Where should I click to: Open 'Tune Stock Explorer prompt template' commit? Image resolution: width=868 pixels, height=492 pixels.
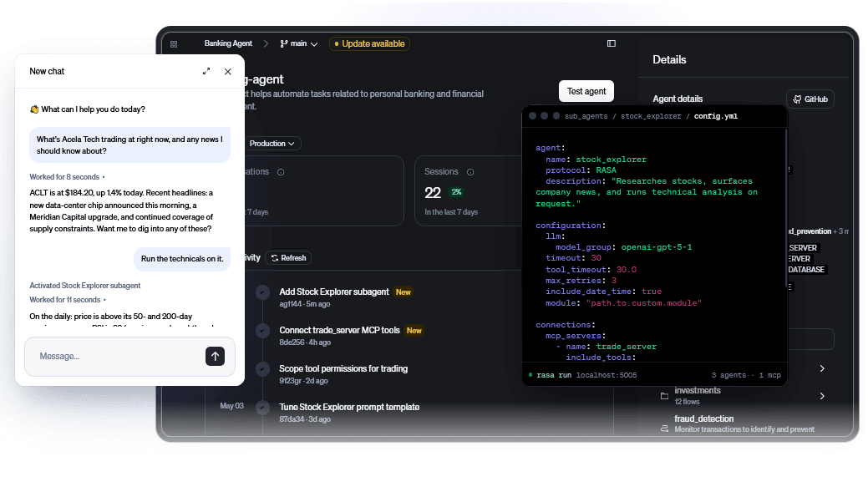click(349, 408)
